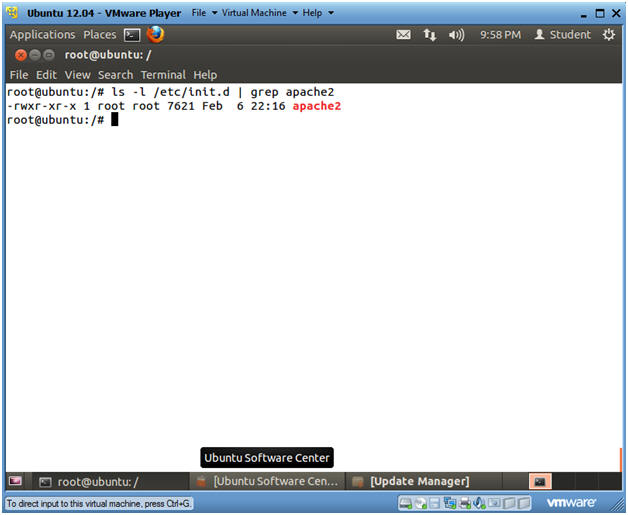Viewport: 628px width, 515px height.
Task: Open the mail envelope indicator
Action: [x=403, y=35]
